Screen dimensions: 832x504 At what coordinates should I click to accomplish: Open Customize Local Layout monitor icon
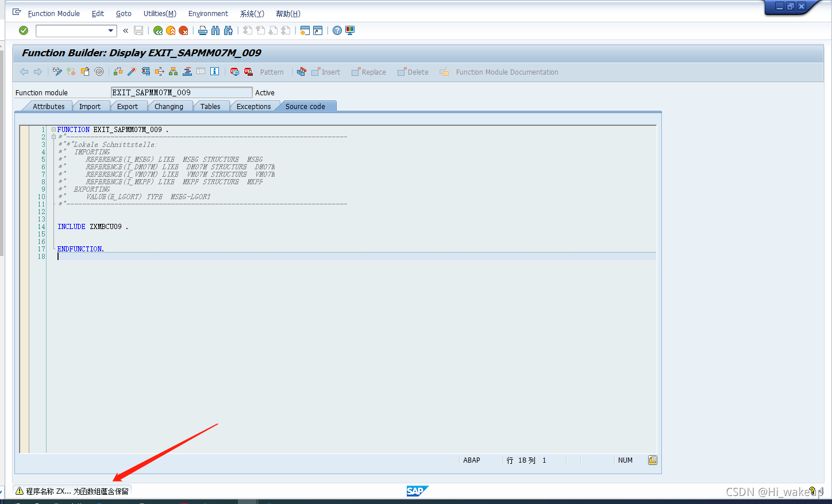pos(350,30)
